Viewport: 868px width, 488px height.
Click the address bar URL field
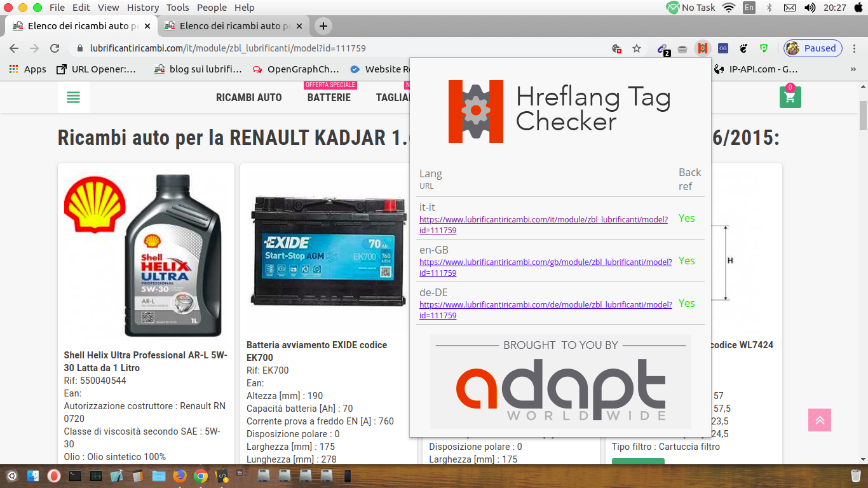point(343,48)
